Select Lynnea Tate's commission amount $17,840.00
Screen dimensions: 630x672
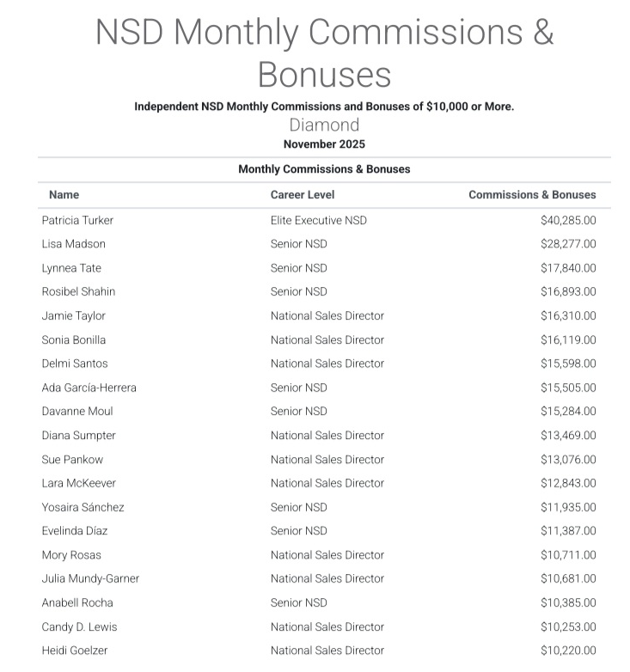click(568, 268)
